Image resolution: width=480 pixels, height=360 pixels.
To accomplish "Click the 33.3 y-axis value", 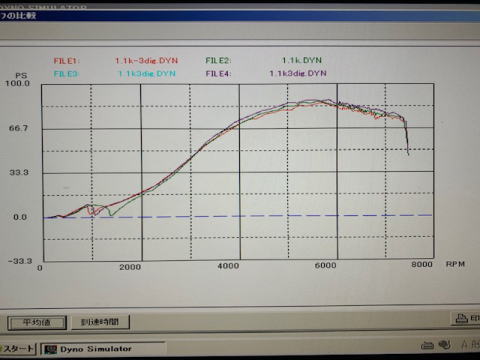I will click(19, 173).
